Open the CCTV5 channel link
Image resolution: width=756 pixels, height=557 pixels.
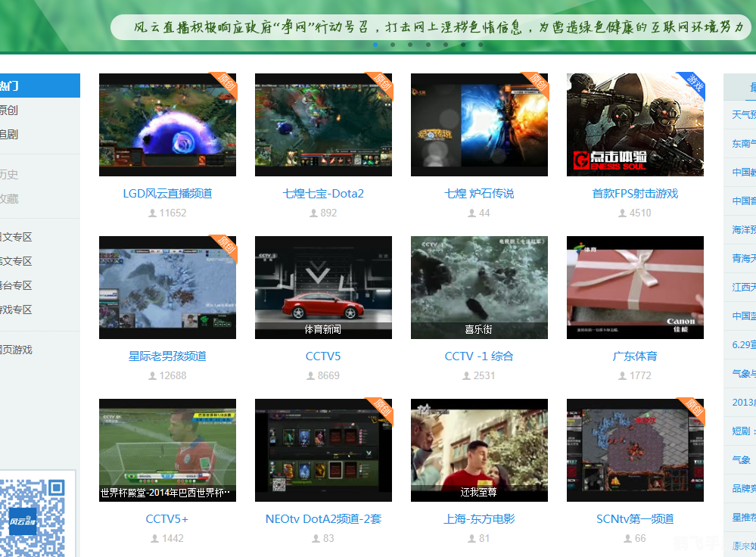point(323,356)
